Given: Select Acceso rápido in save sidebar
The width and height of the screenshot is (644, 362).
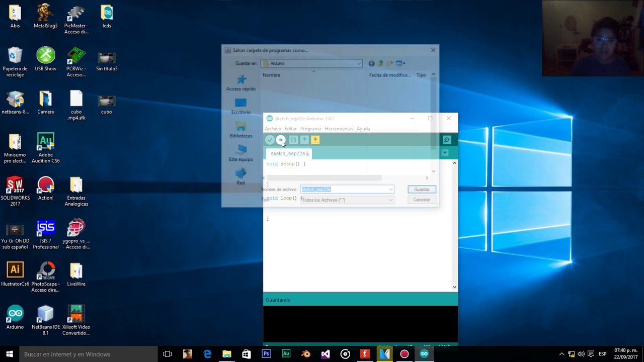Looking at the screenshot, I should [x=241, y=83].
